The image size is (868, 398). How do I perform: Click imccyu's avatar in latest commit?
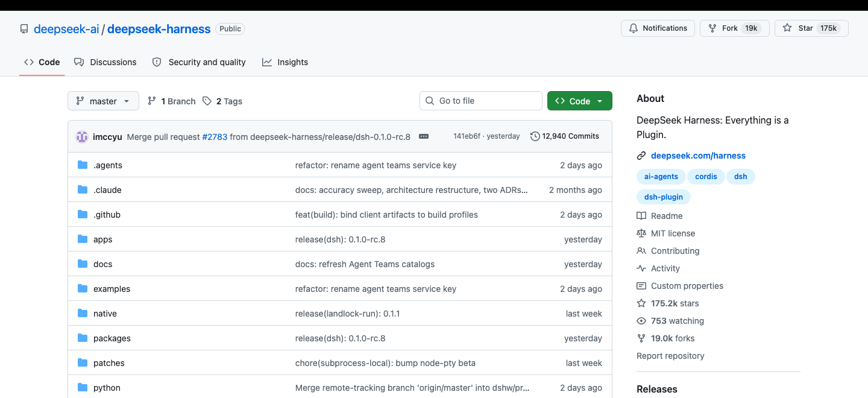coord(82,137)
